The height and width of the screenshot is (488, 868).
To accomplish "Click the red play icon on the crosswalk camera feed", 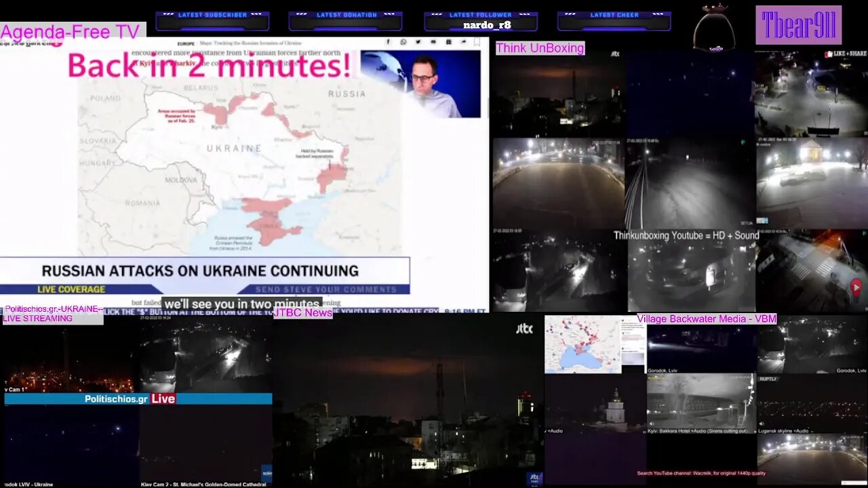I will click(856, 287).
